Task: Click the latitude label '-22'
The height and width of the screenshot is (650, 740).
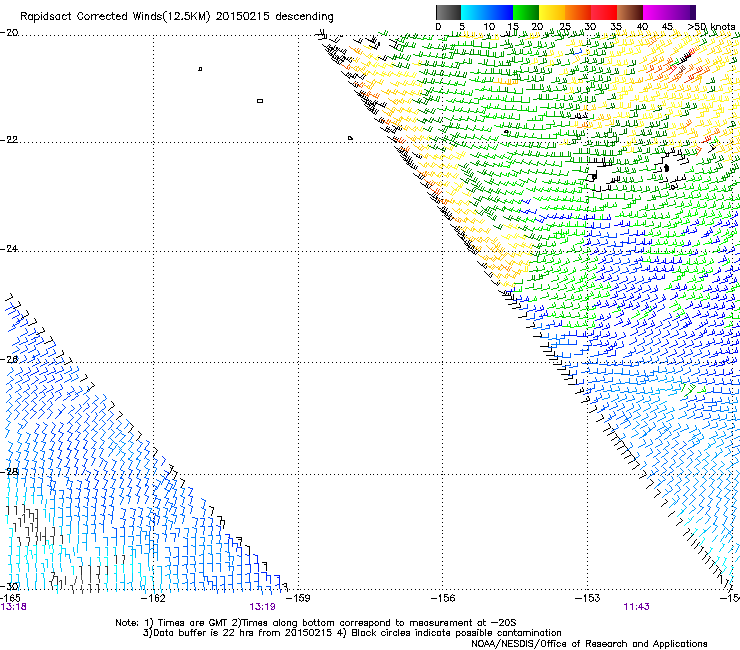Action: tap(9, 140)
